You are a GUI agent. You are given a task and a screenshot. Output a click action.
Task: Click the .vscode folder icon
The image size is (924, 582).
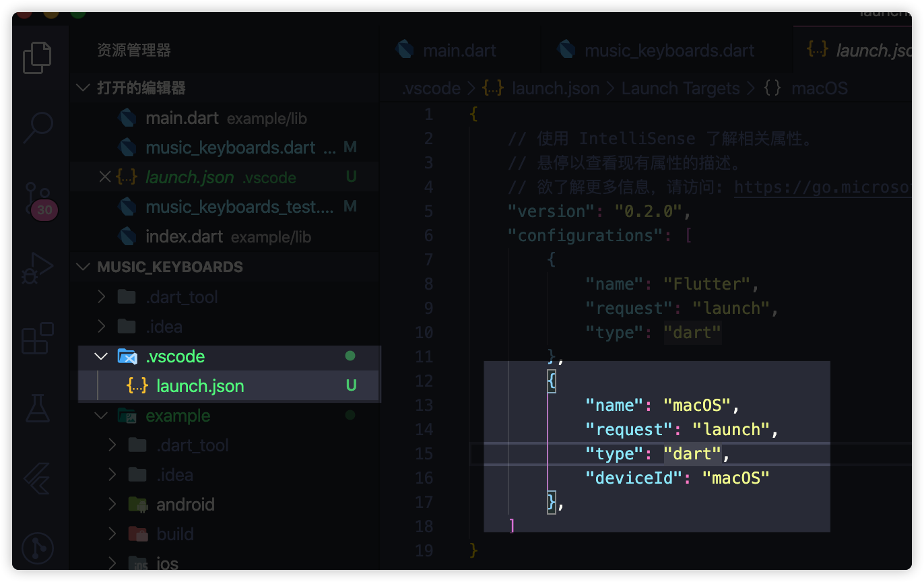pyautogui.click(x=127, y=356)
